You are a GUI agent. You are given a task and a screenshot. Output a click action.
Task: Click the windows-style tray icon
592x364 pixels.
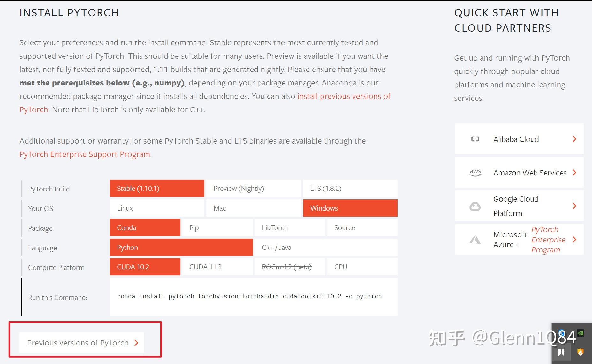click(561, 352)
